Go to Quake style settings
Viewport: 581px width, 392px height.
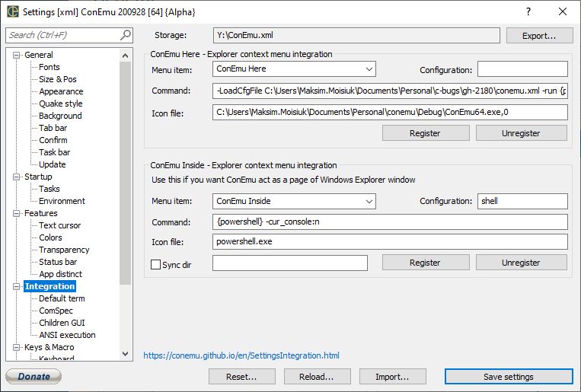point(61,104)
